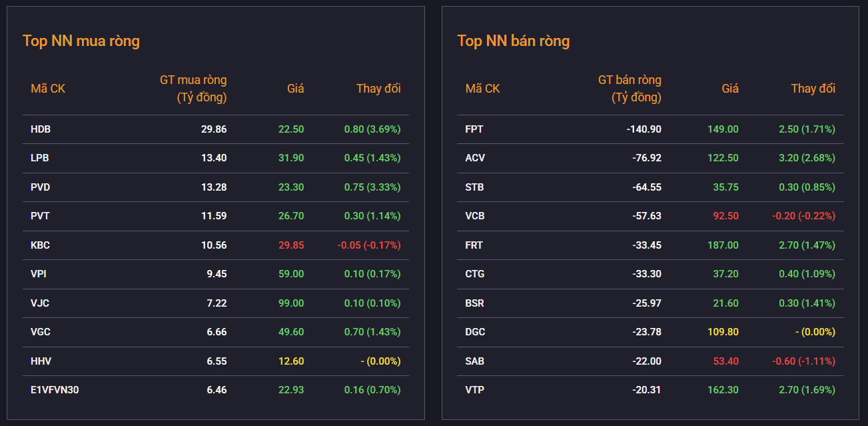Image resolution: width=868 pixels, height=426 pixels.
Task: Click HDB net buy value 29.86
Action: click(x=214, y=129)
